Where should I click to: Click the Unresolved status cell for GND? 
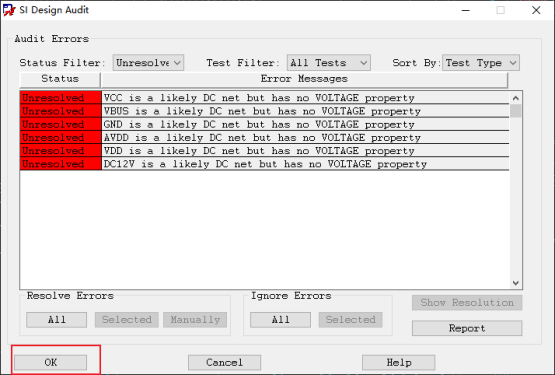click(x=61, y=124)
